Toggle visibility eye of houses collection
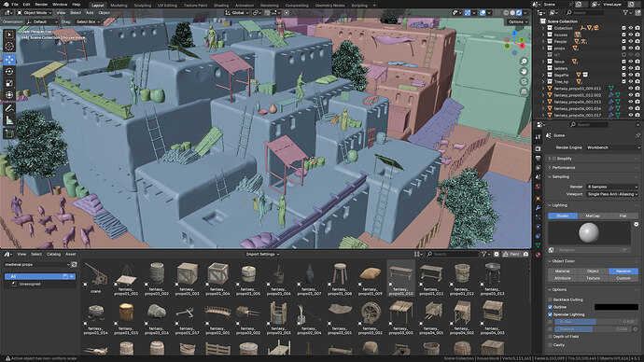 coord(630,35)
